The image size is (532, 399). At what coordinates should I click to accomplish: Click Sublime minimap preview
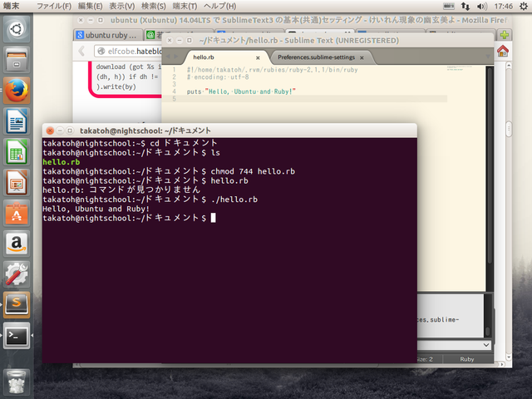point(460,68)
